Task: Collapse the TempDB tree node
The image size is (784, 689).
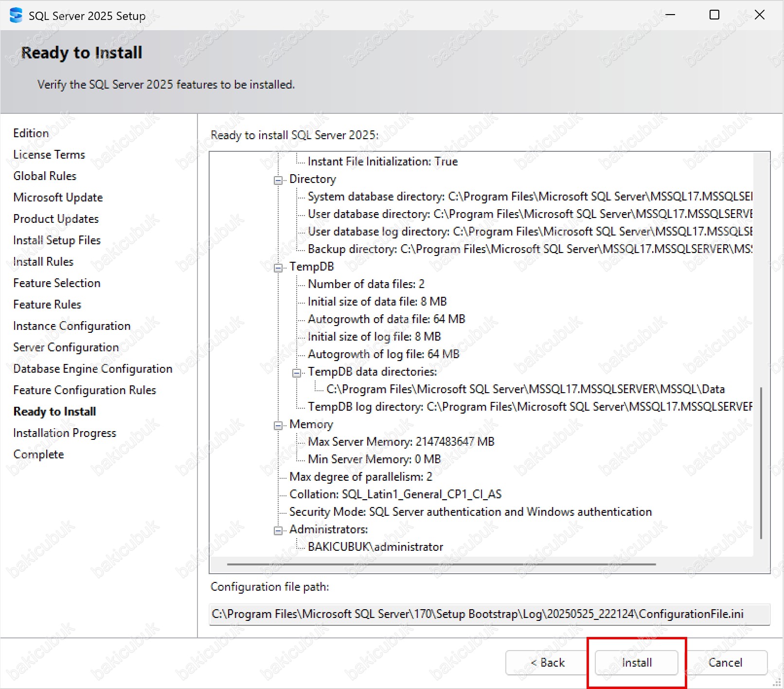Action: point(278,268)
